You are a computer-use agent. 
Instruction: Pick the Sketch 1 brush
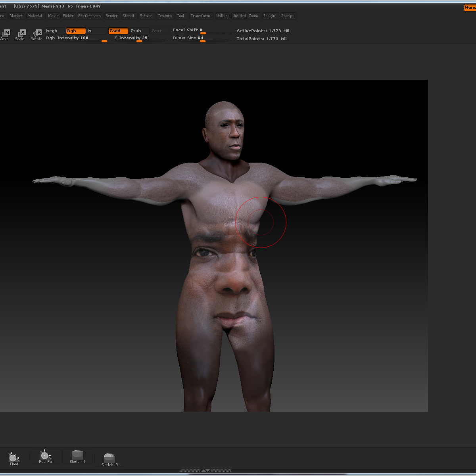(77, 457)
